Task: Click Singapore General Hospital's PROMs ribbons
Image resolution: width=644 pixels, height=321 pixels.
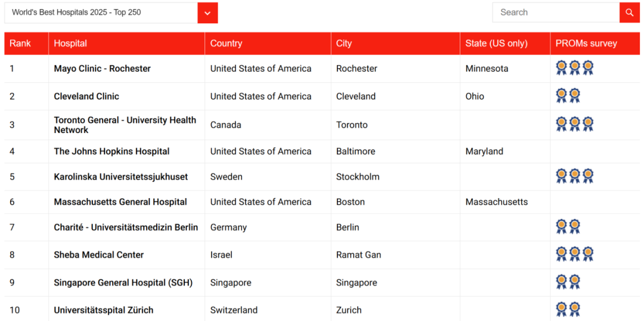Action: [568, 282]
